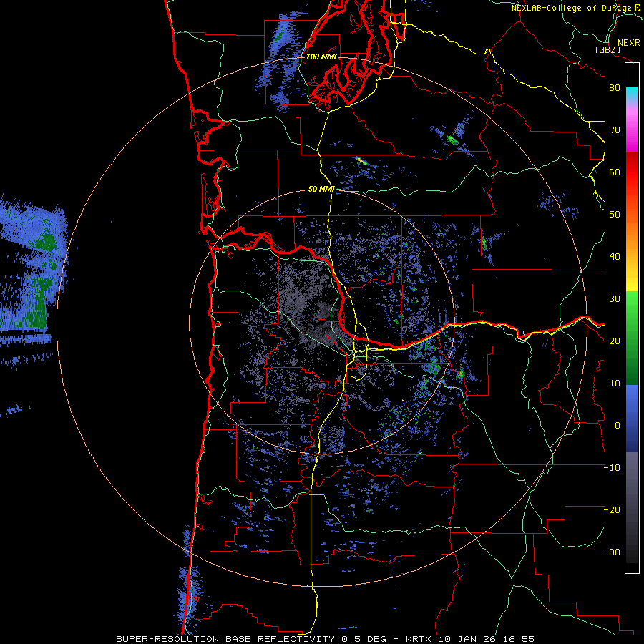Click the 50 value on the dBZ scale
The height and width of the screenshot is (644, 644).
click(615, 215)
